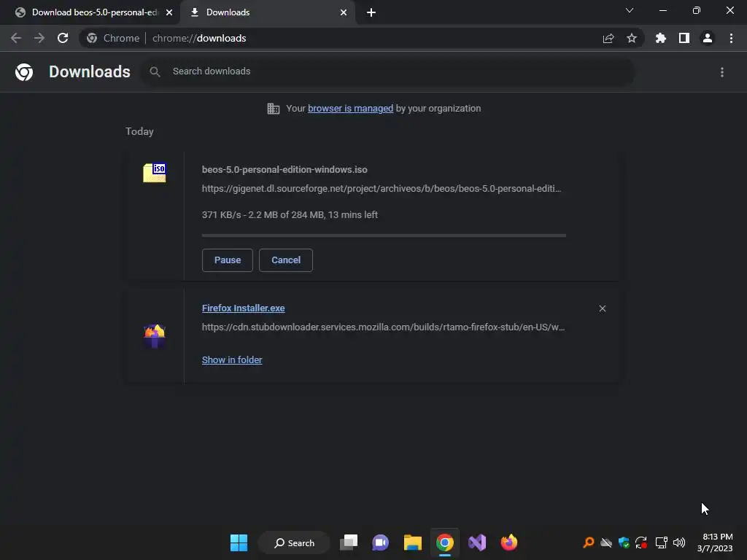Click the OneDrive cloud tray icon
Screen dimensions: 747x560
pos(606,542)
